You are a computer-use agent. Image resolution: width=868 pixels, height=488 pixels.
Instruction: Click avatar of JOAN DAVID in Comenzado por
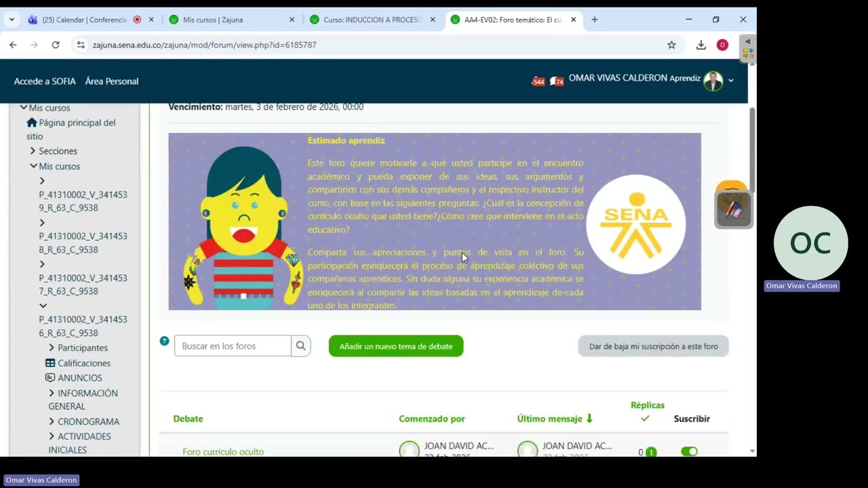(409, 450)
